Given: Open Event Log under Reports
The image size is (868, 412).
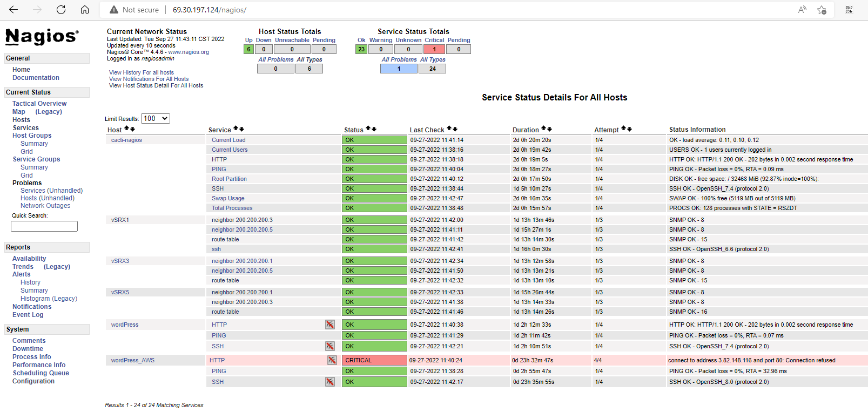Looking at the screenshot, I should click(x=28, y=315).
